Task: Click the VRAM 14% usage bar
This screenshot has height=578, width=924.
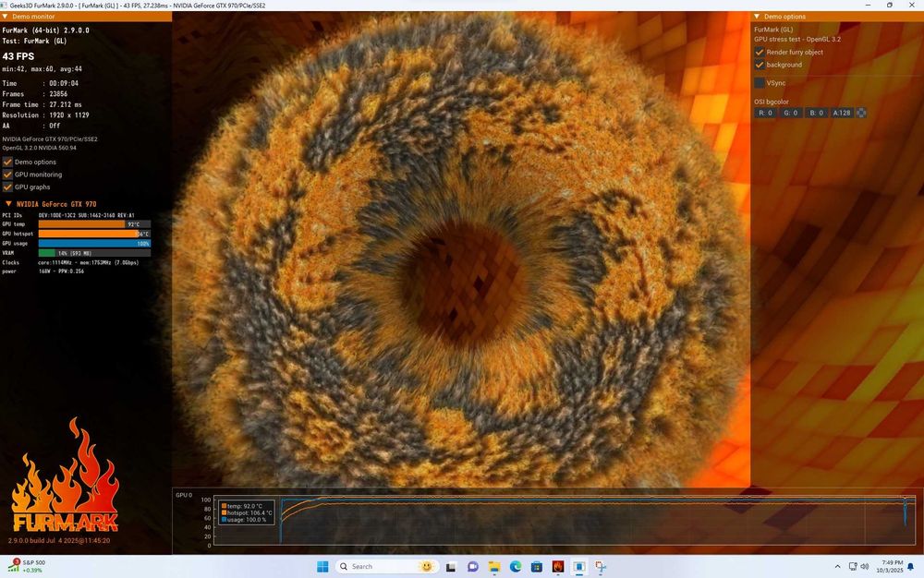Action: pyautogui.click(x=94, y=252)
